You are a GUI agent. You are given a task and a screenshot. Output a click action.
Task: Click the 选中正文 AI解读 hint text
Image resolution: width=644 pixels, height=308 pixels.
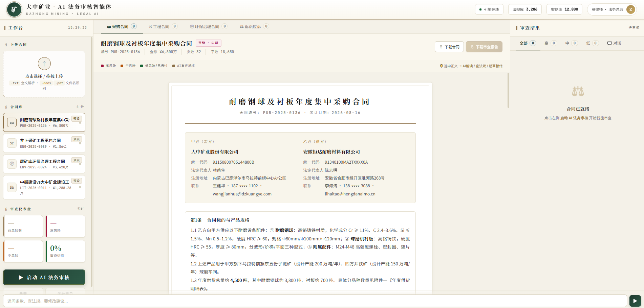[471, 66]
